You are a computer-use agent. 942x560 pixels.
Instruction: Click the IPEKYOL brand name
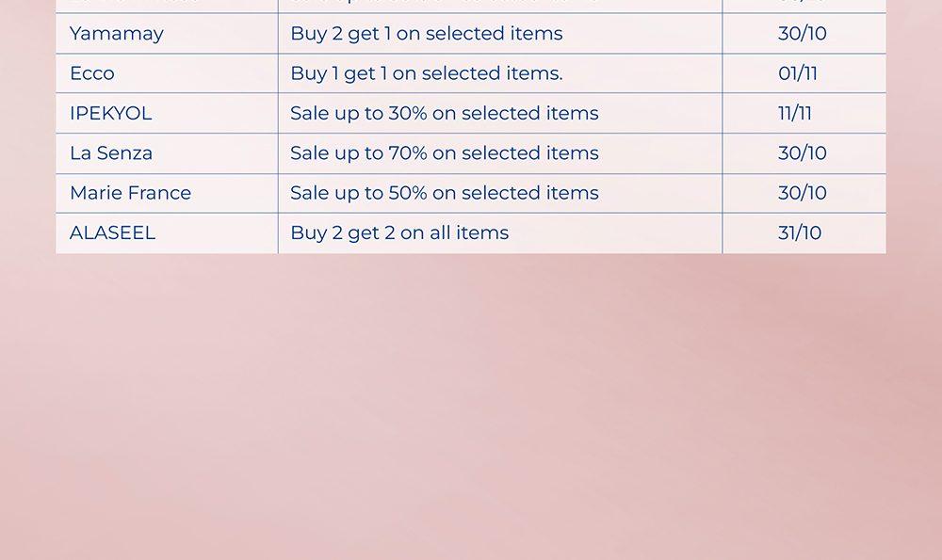click(x=110, y=114)
